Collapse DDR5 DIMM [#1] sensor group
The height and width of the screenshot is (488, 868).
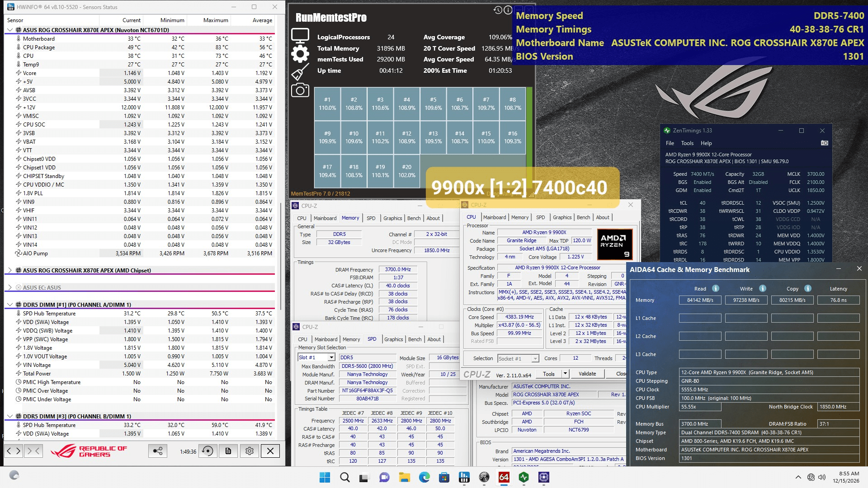[x=10, y=305]
